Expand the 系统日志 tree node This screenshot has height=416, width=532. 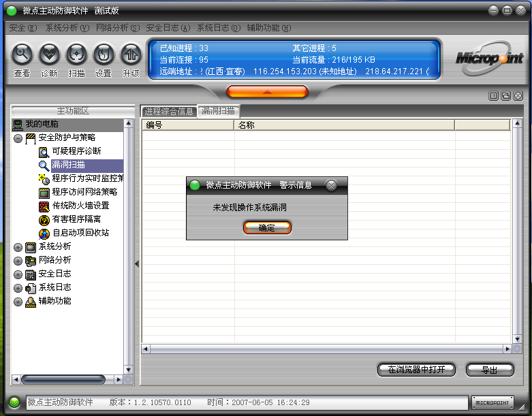18,288
